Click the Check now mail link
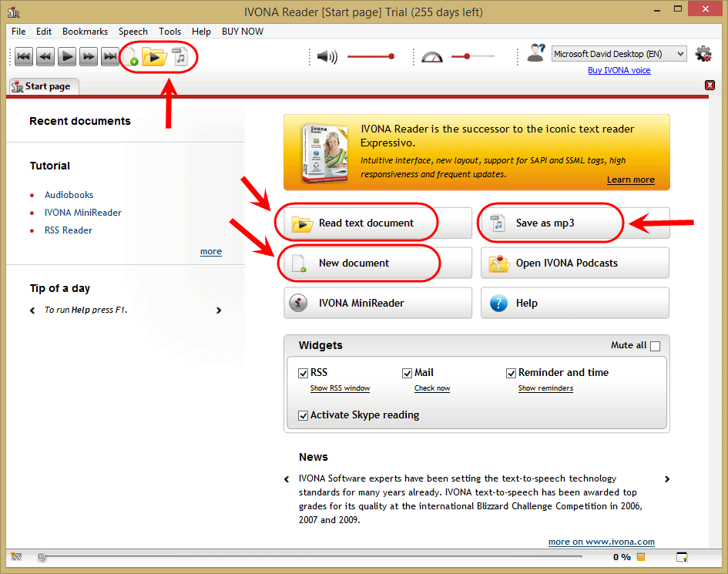Screen dimensions: 728x574 point(431,388)
